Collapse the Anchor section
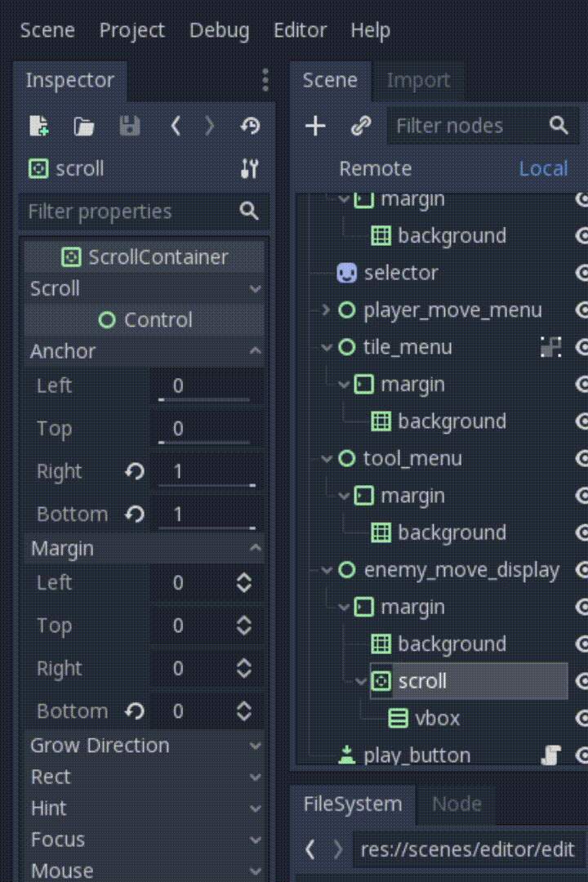The height and width of the screenshot is (882, 588). pyautogui.click(x=144, y=351)
